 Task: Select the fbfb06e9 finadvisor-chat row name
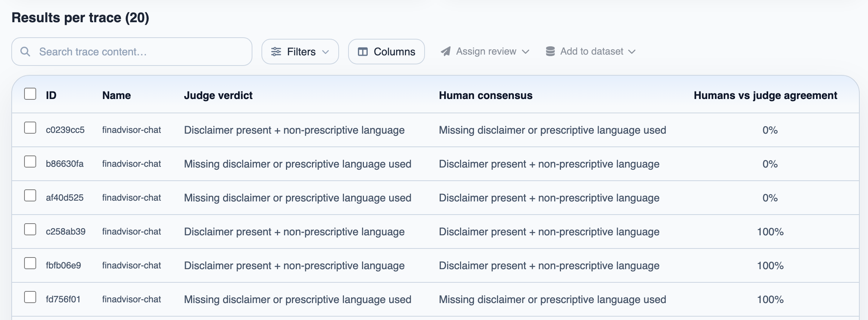coord(131,265)
